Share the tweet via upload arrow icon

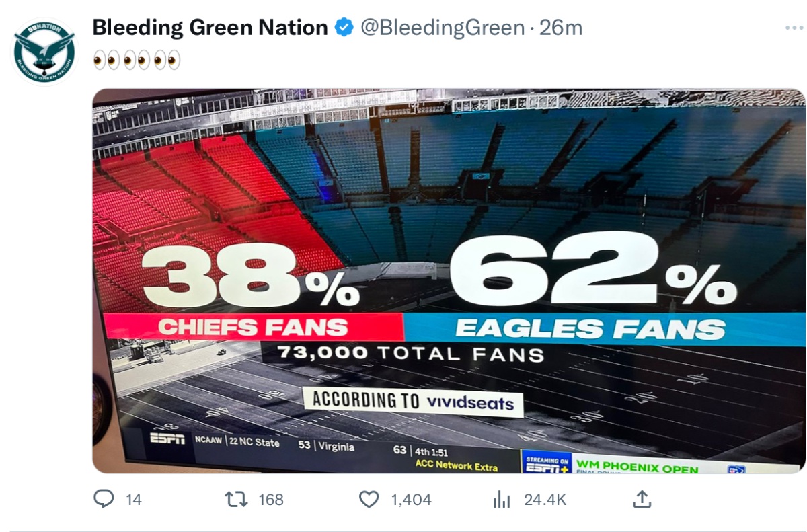(642, 499)
